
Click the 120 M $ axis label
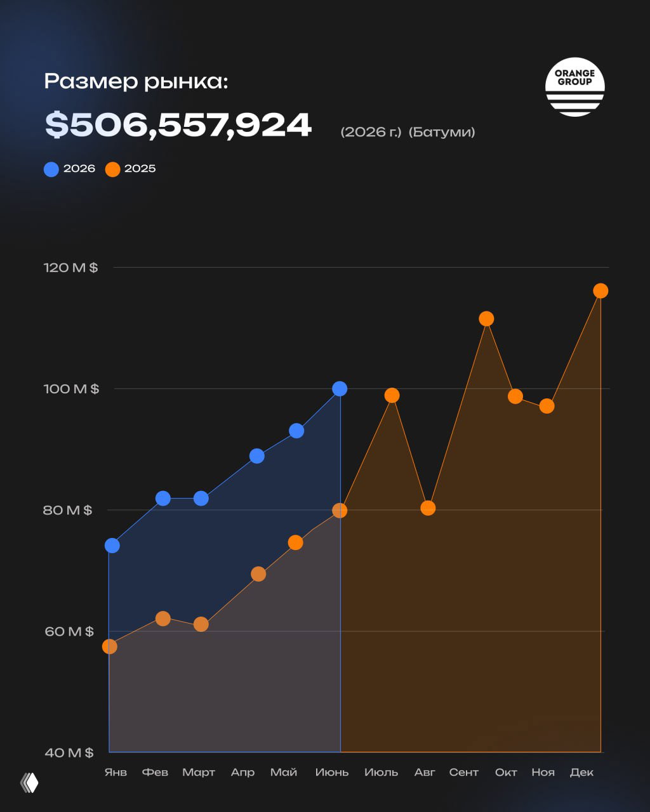[70, 268]
